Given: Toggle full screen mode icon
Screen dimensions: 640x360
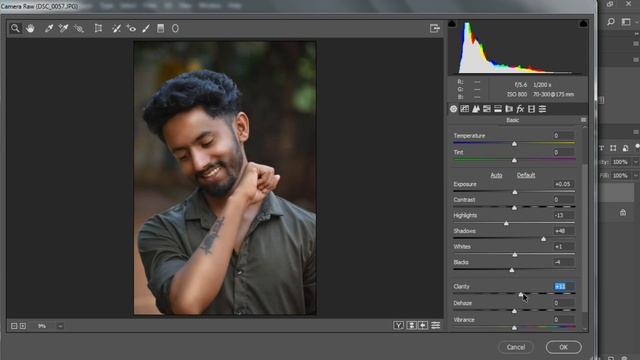Looking at the screenshot, I should click(x=435, y=28).
